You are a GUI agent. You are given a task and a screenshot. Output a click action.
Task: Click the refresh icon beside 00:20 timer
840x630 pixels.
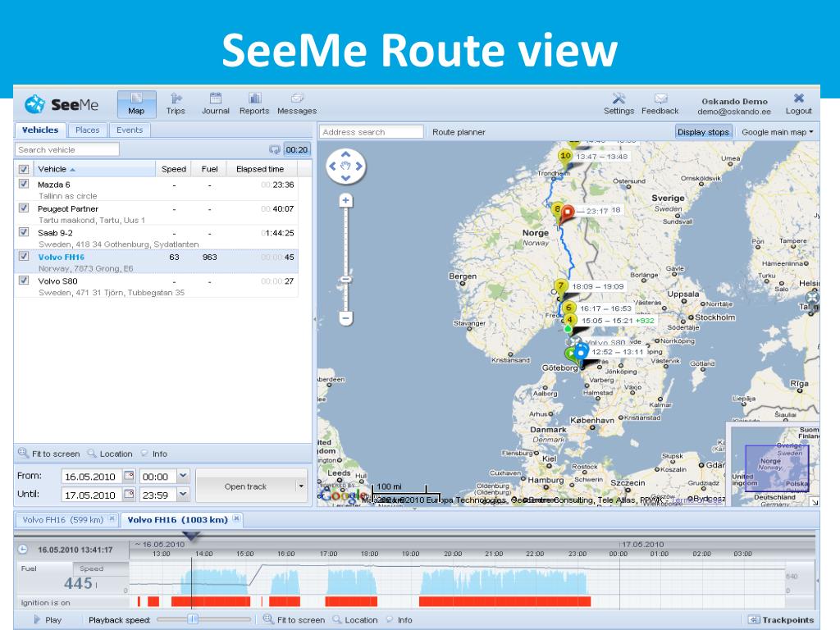pyautogui.click(x=274, y=149)
